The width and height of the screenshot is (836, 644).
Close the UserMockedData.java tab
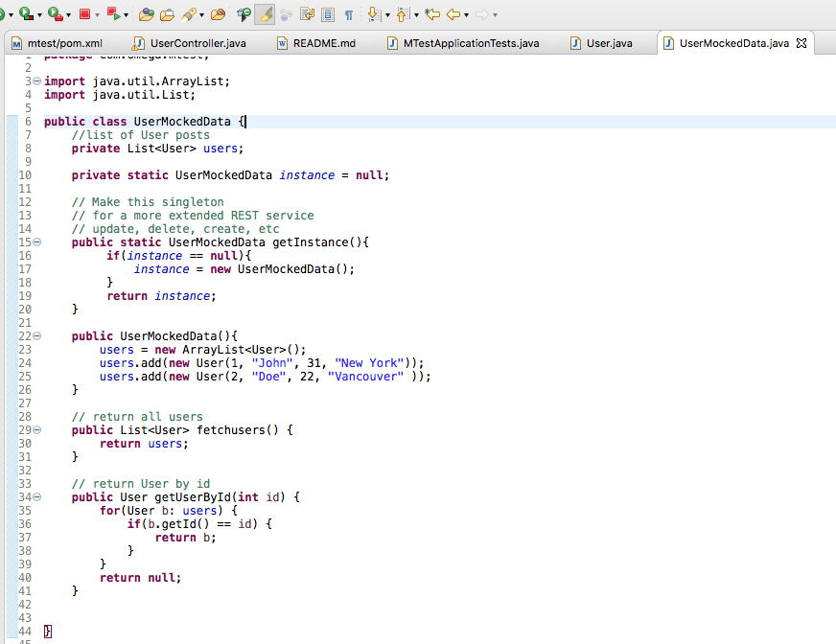click(801, 42)
